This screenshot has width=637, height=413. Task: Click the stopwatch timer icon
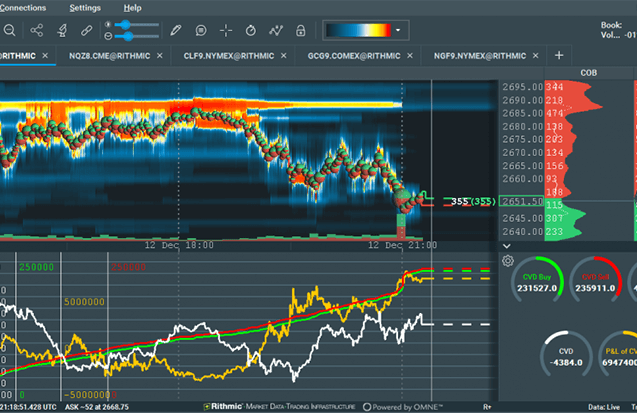pyautogui.click(x=251, y=30)
